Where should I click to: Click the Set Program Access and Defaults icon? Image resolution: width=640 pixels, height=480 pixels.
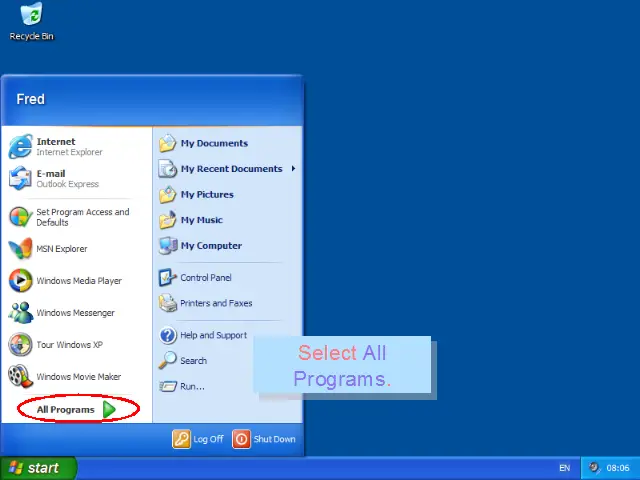[x=20, y=217]
